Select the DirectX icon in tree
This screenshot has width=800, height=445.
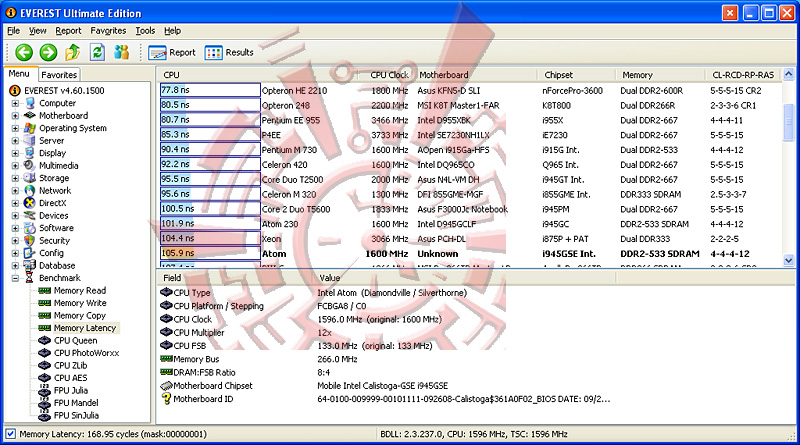click(x=30, y=203)
